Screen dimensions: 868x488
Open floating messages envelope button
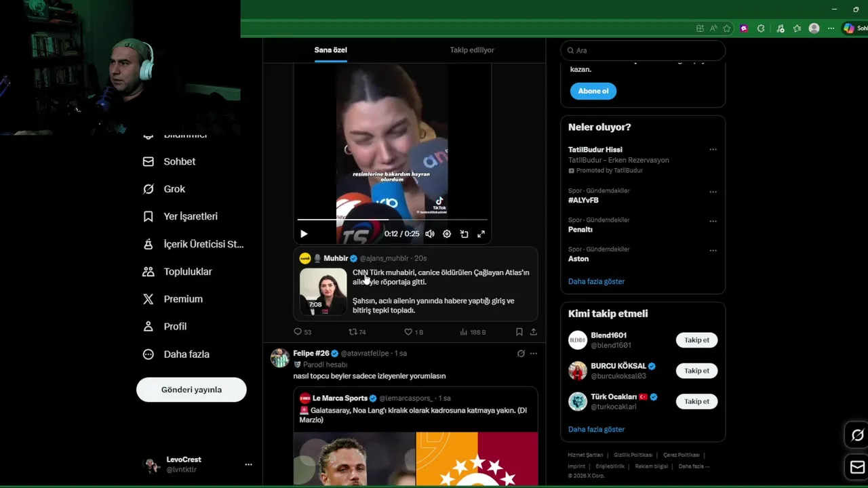[x=857, y=468]
